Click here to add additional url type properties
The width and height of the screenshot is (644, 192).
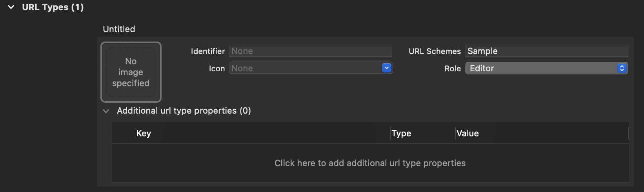click(x=370, y=163)
